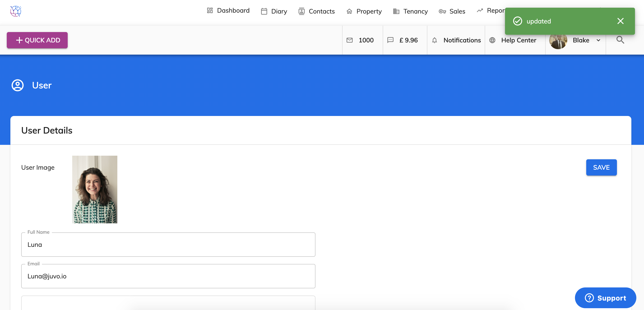
Task: Click the success checkmark icon in toast
Action: [517, 21]
